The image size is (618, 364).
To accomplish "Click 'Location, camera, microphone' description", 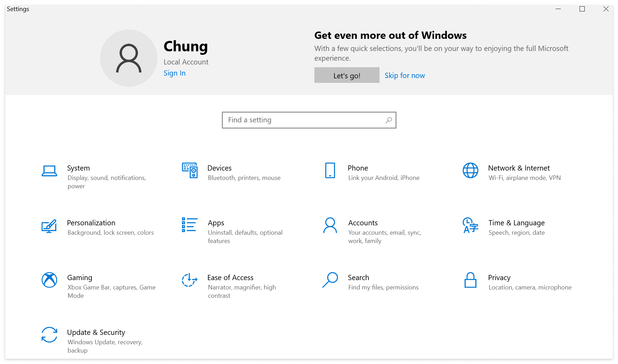I will coord(530,287).
